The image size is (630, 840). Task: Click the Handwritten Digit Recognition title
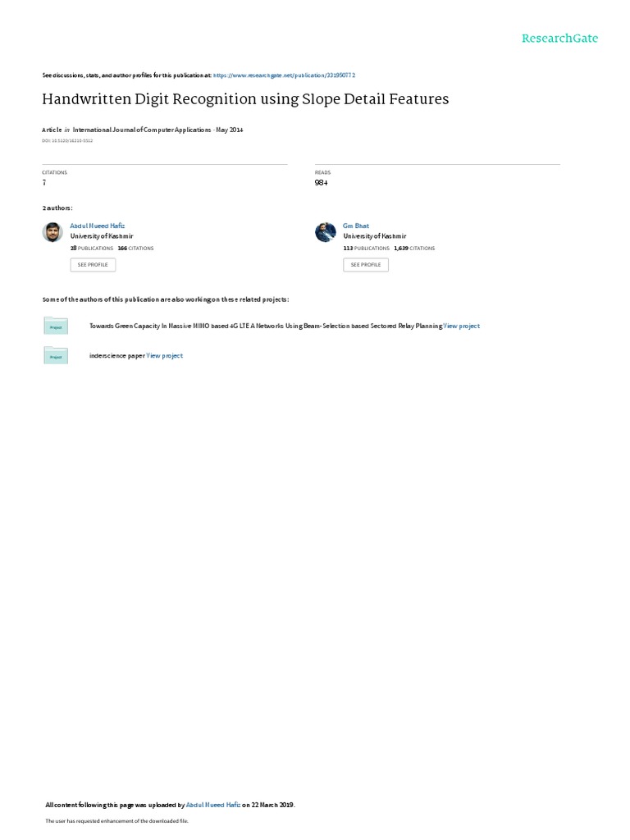pyautogui.click(x=245, y=99)
